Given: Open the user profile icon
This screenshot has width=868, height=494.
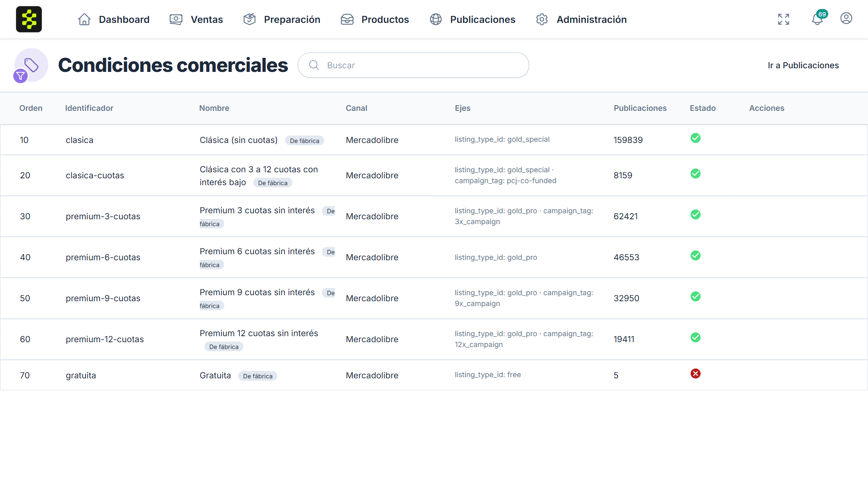Looking at the screenshot, I should (x=846, y=18).
